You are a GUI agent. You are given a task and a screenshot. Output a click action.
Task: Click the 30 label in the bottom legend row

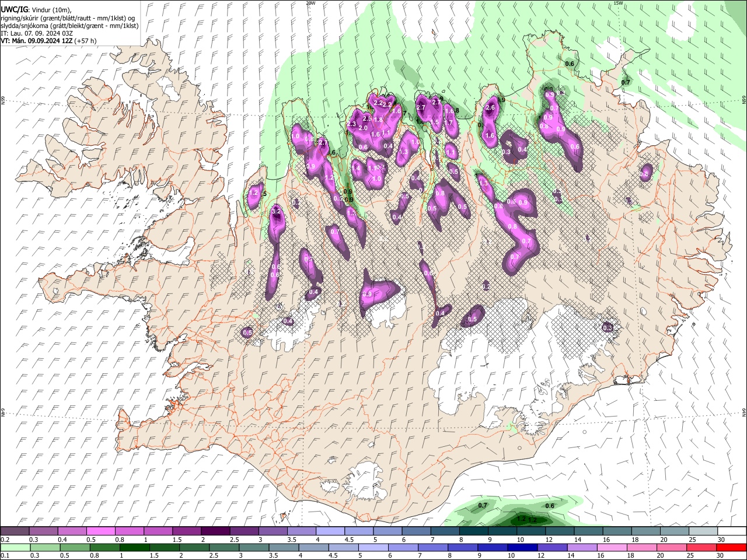click(x=721, y=555)
